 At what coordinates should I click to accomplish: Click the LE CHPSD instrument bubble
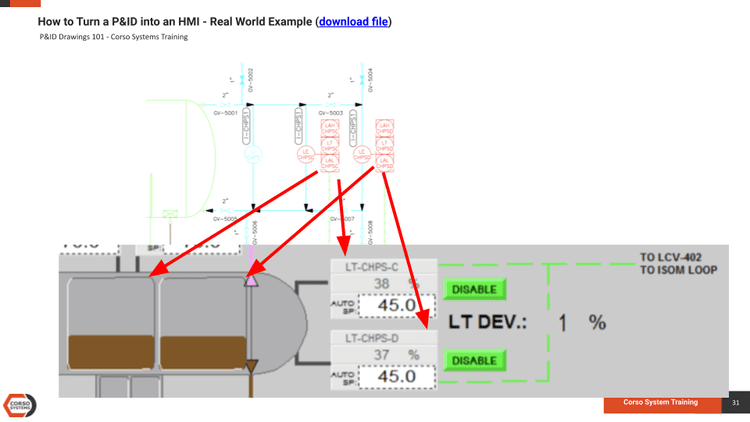pyautogui.click(x=362, y=155)
